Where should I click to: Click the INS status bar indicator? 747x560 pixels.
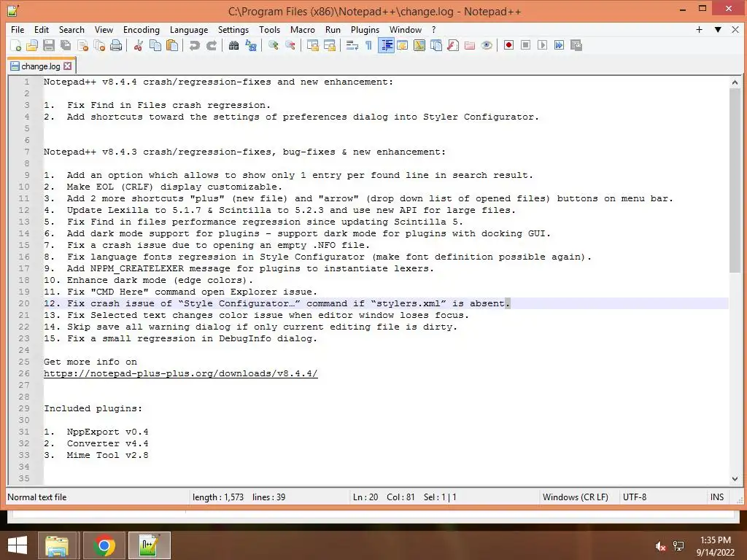coord(717,497)
